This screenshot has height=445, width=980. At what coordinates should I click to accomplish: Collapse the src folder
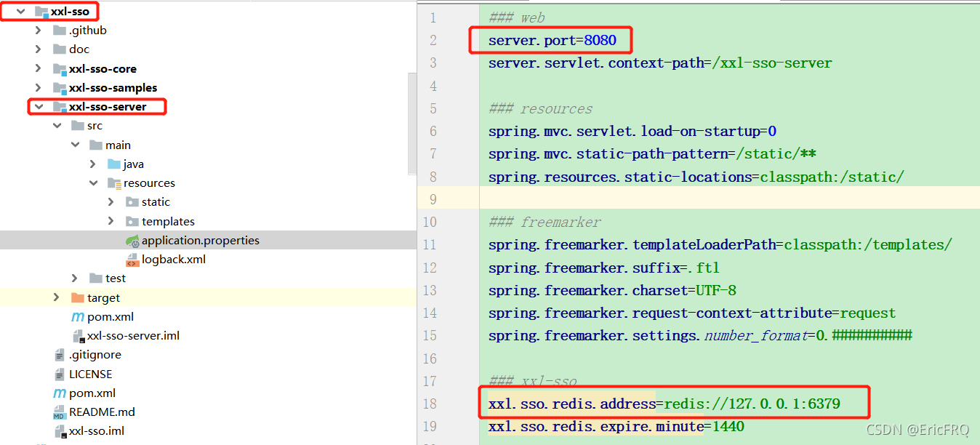pyautogui.click(x=57, y=126)
